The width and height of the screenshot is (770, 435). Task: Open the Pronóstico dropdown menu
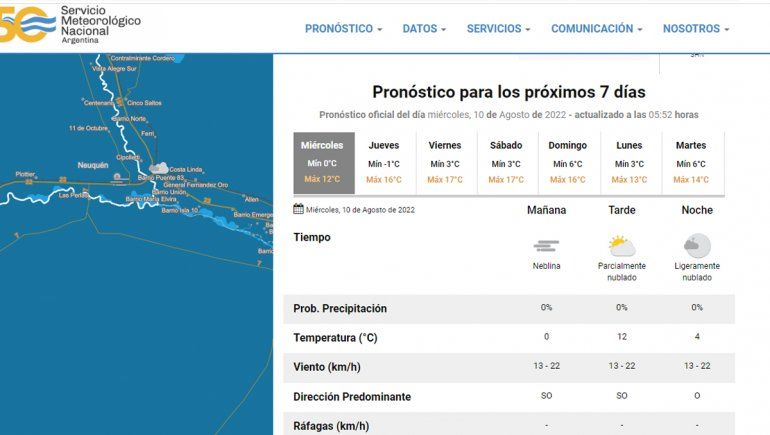(x=343, y=29)
